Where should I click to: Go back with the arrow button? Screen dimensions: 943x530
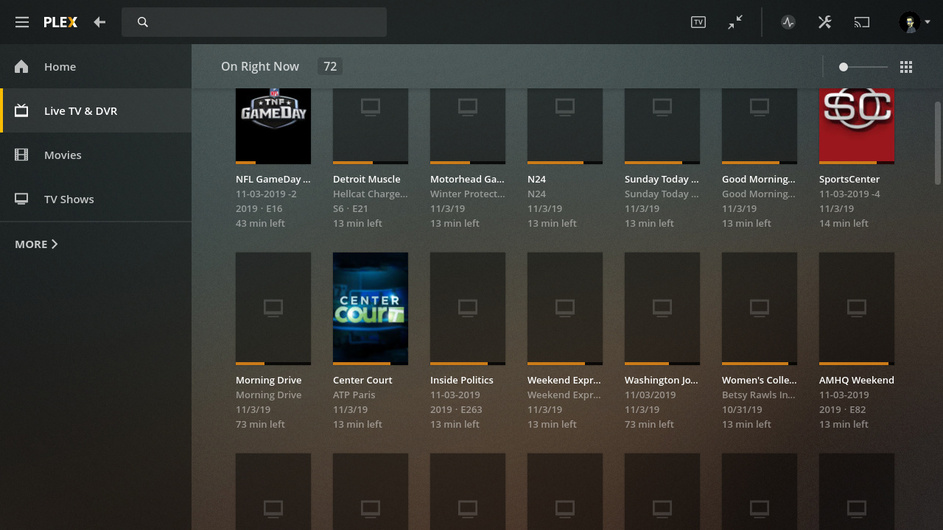click(99, 22)
